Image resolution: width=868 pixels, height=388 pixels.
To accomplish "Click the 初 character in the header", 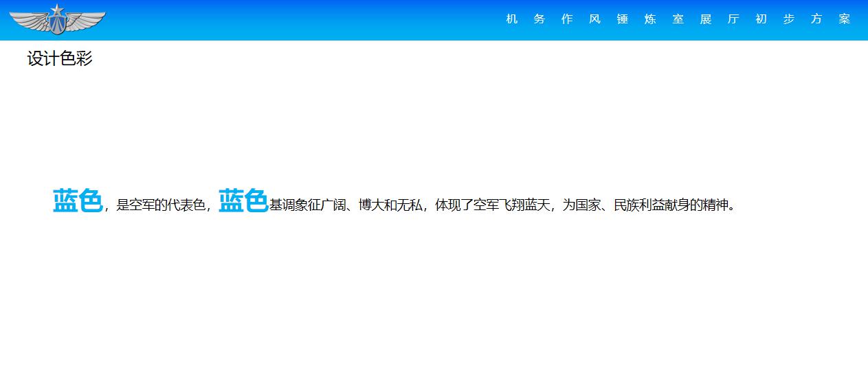I will (x=761, y=19).
